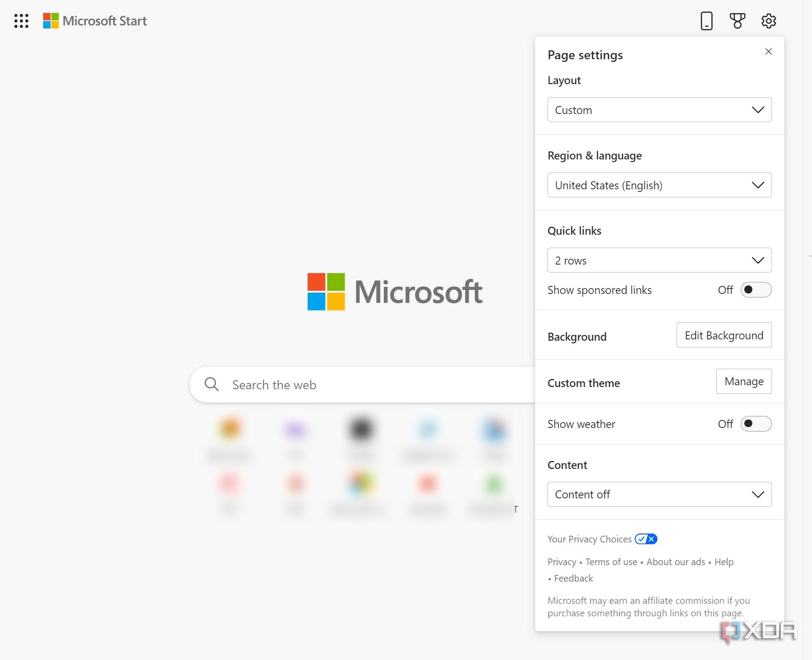812x660 pixels.
Task: Open the Terms of use link
Action: coord(611,562)
